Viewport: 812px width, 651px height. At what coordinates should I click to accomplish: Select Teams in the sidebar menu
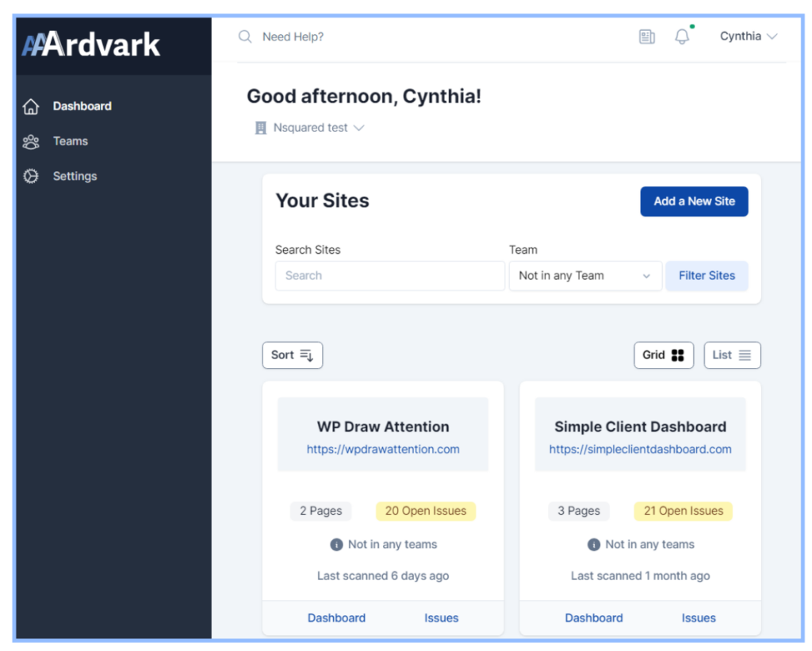[x=70, y=141]
